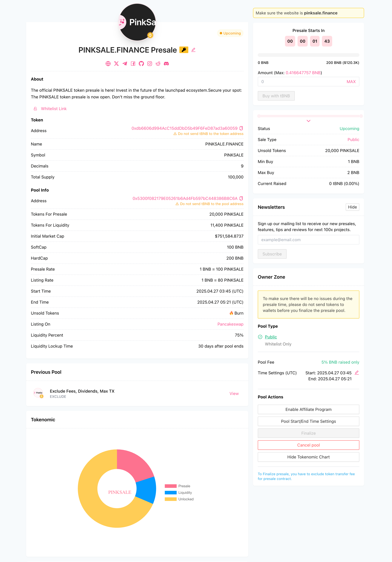The height and width of the screenshot is (562, 392).
Task: Click the Max amount 0.416647757 BNB value
Action: pyautogui.click(x=303, y=73)
